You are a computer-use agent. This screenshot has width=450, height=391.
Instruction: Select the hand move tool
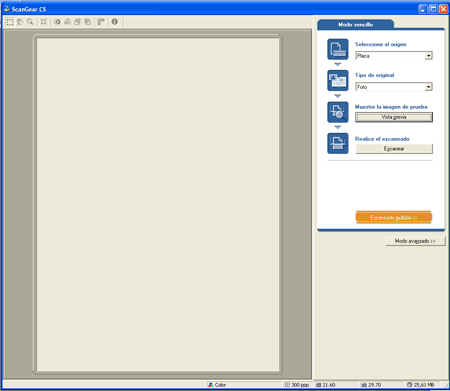point(20,22)
